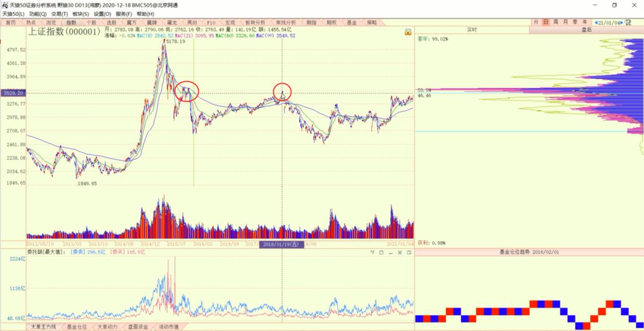Open the 板块(S) menu

coord(80,14)
